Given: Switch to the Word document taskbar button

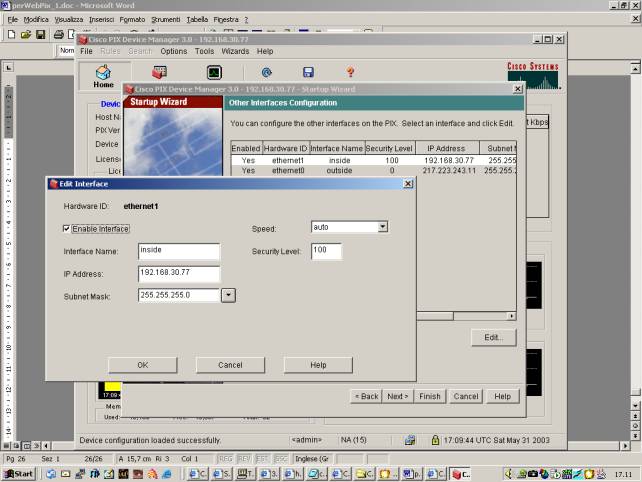Looking at the screenshot, I should (412, 474).
